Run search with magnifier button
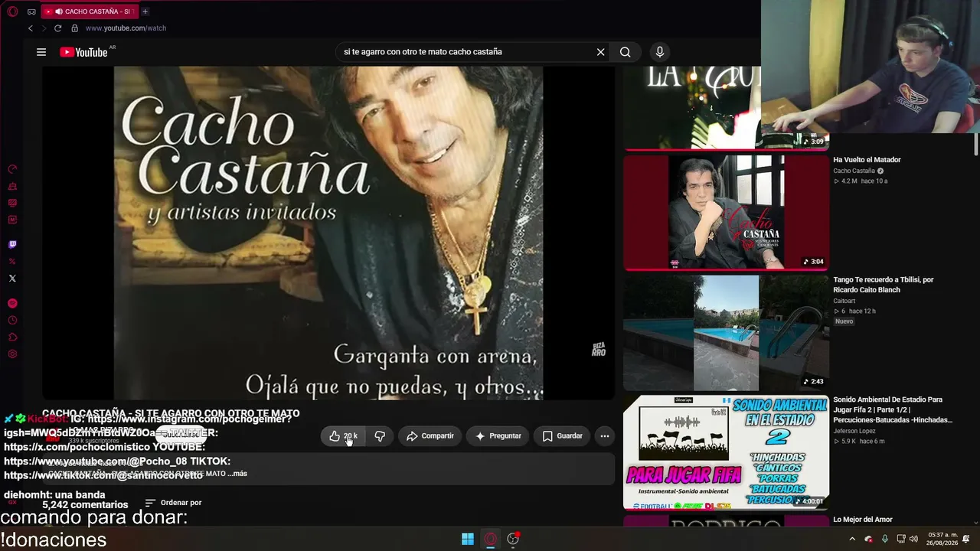 click(x=626, y=52)
